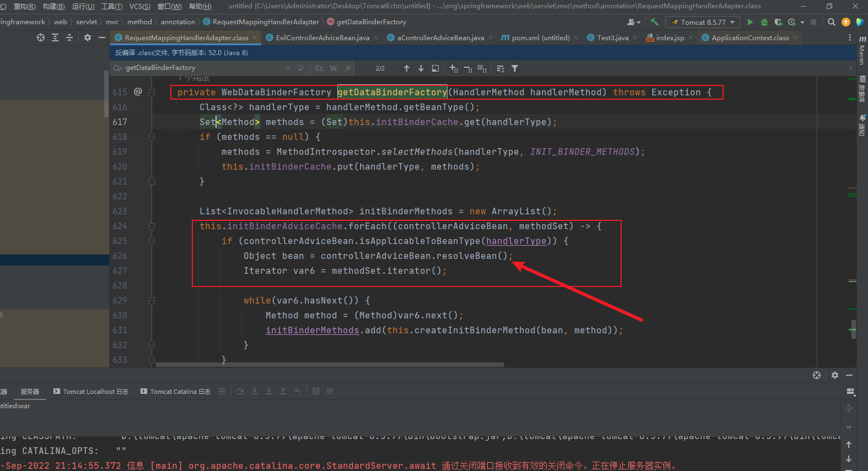Image resolution: width=868 pixels, height=471 pixels.
Task: Click the annotation breadcrumb
Action: 178,22
